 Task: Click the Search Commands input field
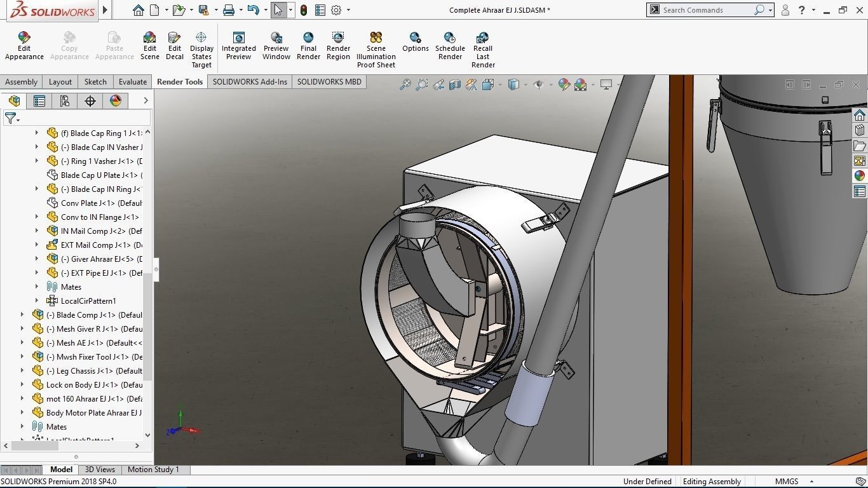(x=707, y=10)
